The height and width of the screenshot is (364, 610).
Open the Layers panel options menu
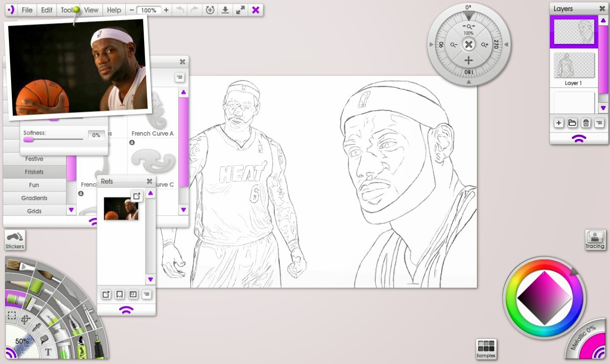point(599,123)
